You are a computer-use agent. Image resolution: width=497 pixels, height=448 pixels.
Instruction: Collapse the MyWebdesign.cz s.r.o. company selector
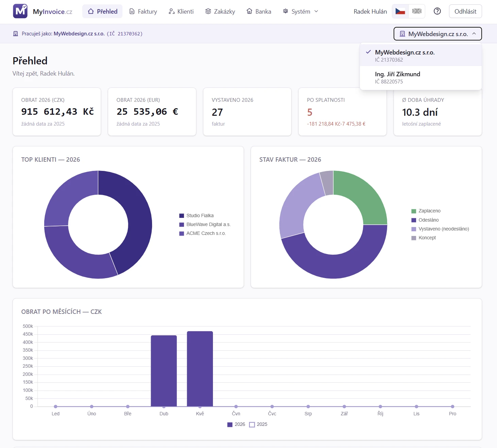[x=437, y=34]
